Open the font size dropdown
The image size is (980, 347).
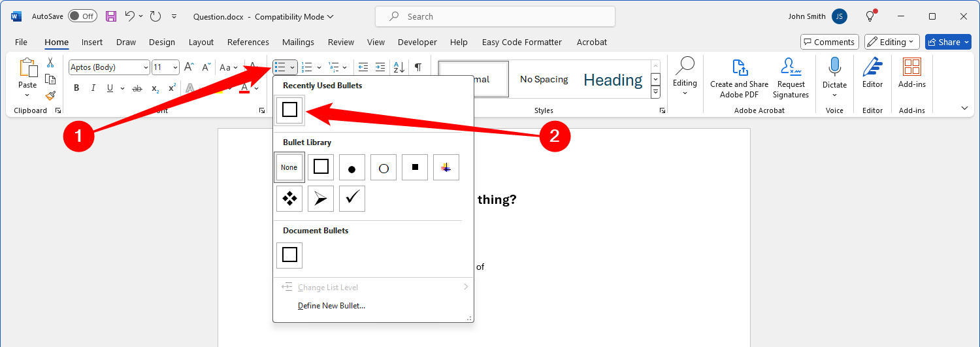pos(175,67)
